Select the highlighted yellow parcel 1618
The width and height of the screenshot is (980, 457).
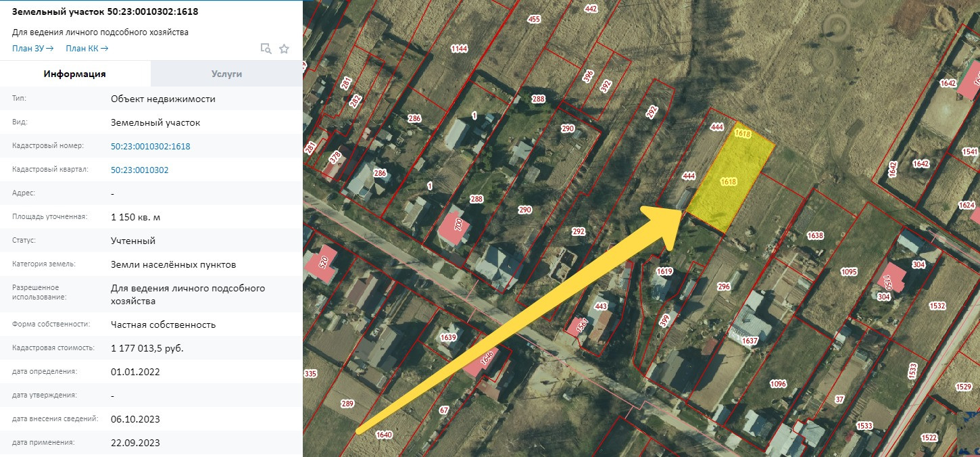point(730,181)
